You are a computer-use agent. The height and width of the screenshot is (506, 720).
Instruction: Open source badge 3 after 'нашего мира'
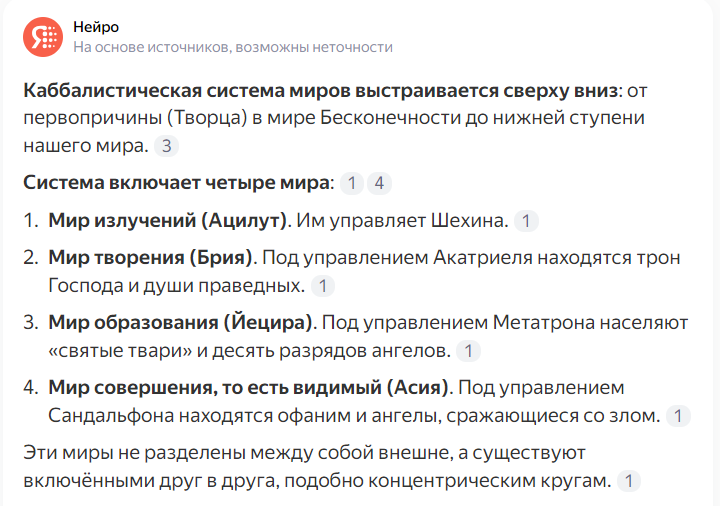pos(166,146)
